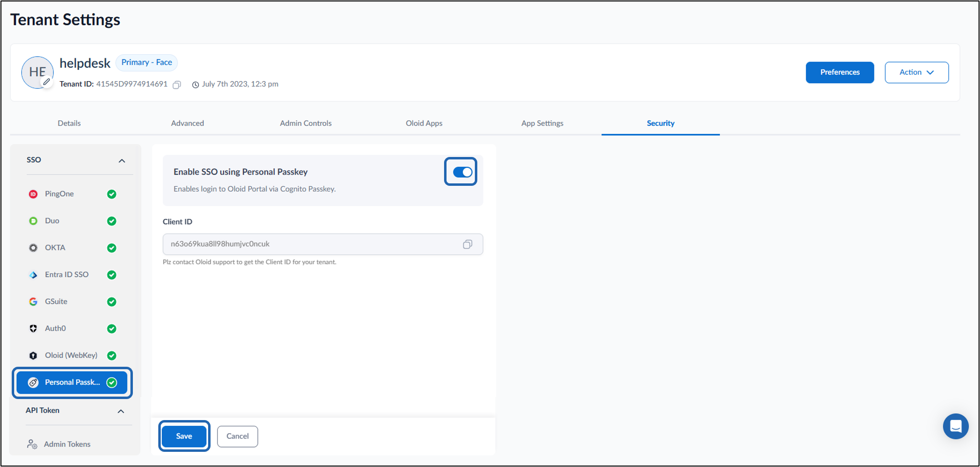Click PingOne green enabled checkmark
This screenshot has height=467, width=980.
coord(112,194)
